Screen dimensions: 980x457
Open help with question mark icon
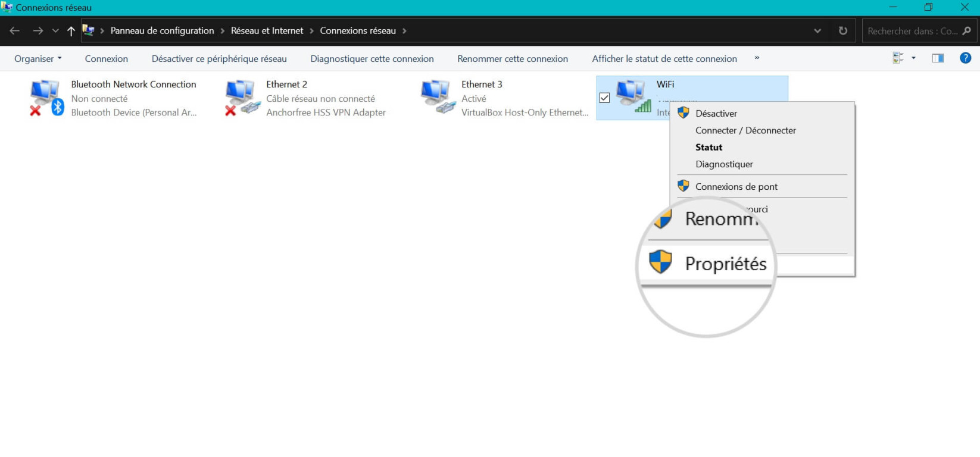tap(966, 58)
